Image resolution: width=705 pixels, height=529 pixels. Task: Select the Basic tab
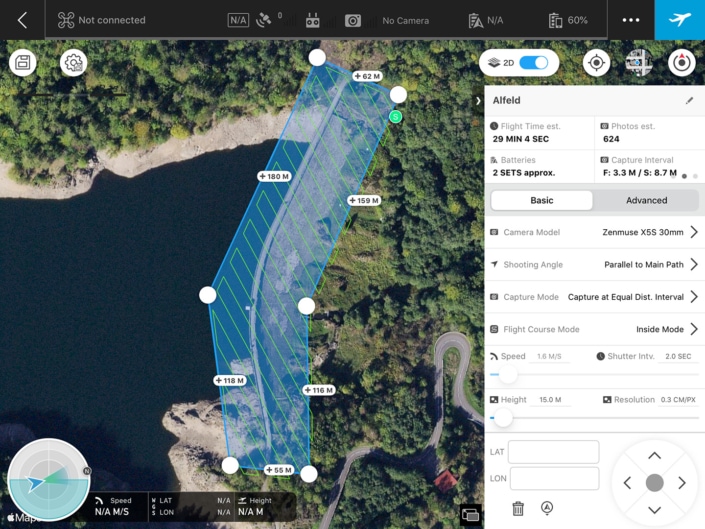click(x=542, y=200)
